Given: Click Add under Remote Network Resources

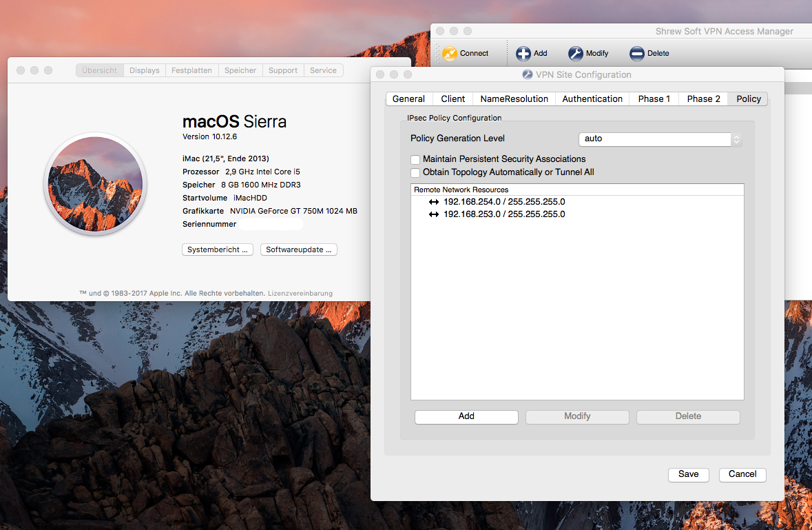Looking at the screenshot, I should coord(466,416).
